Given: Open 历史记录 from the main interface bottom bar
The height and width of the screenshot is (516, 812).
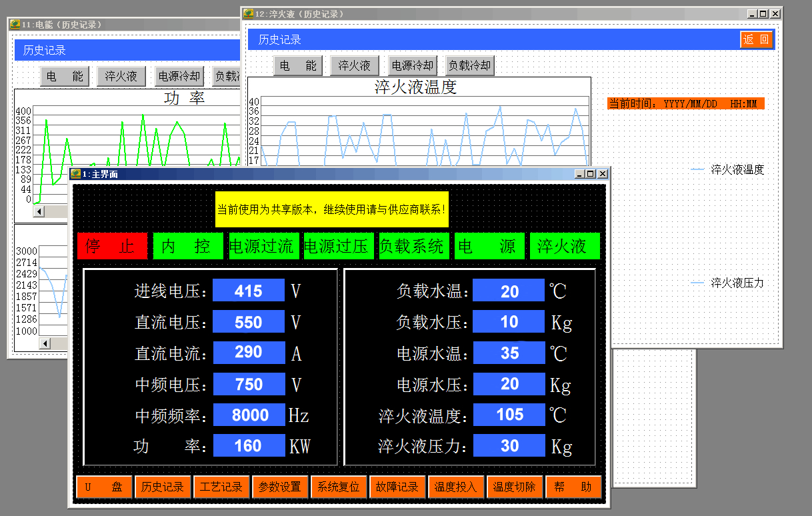Looking at the screenshot, I should coord(163,487).
